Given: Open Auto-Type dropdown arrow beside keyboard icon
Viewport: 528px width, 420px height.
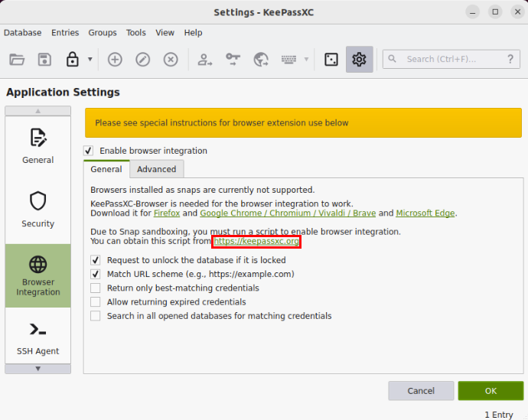Looking at the screenshot, I should point(306,59).
